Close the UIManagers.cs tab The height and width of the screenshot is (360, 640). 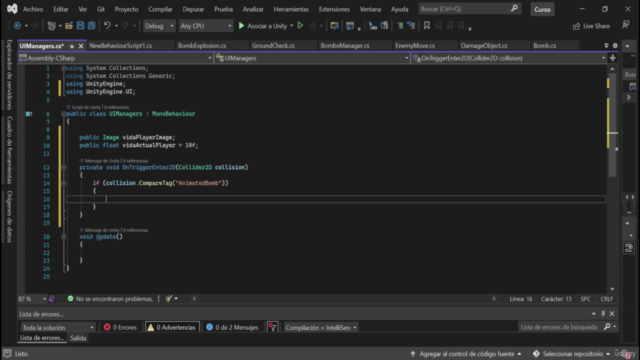coord(81,46)
